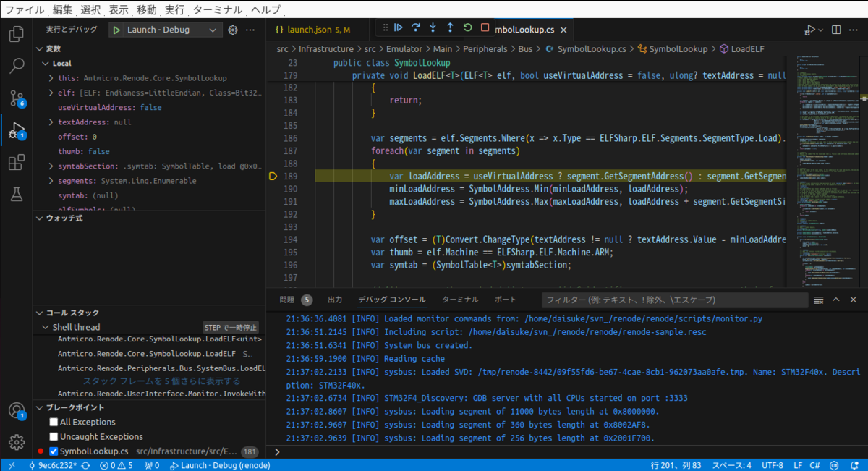Switch to the 出力 output tab

click(335, 300)
